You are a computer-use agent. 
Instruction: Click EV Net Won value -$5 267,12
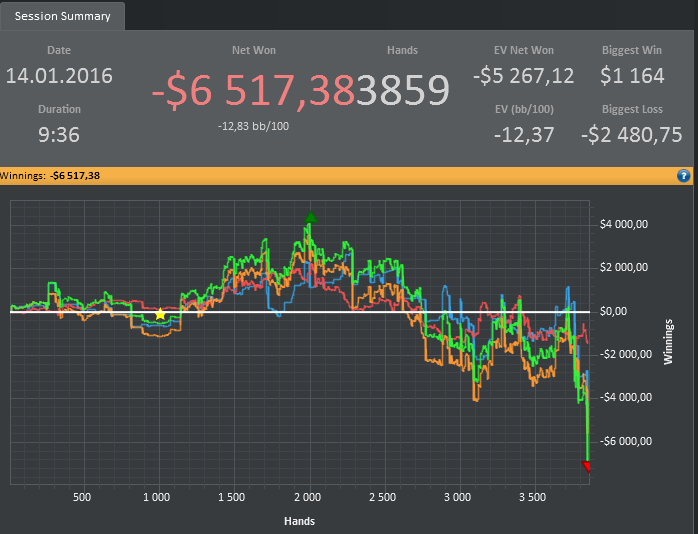point(524,76)
